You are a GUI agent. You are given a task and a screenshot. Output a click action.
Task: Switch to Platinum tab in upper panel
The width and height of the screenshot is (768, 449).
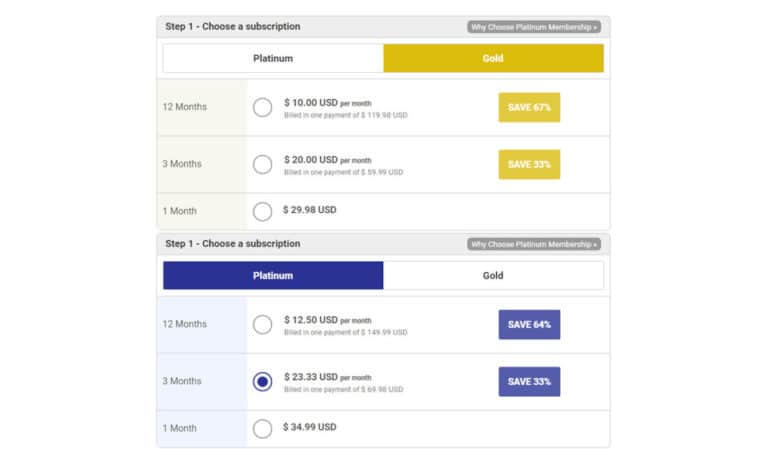tap(273, 58)
